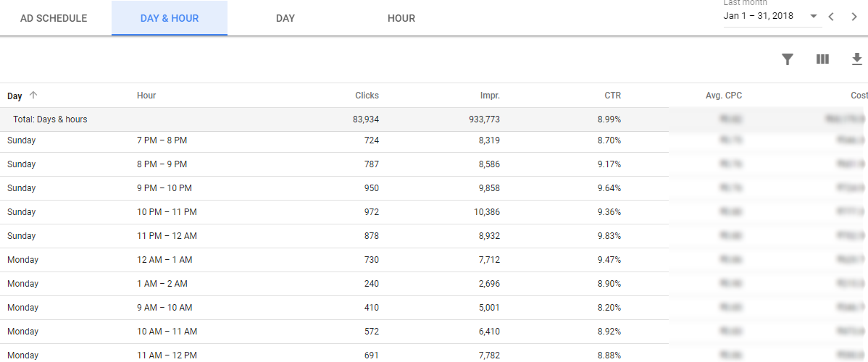This screenshot has height=362, width=868.
Task: Sort by the Impr. column header
Action: (x=490, y=95)
